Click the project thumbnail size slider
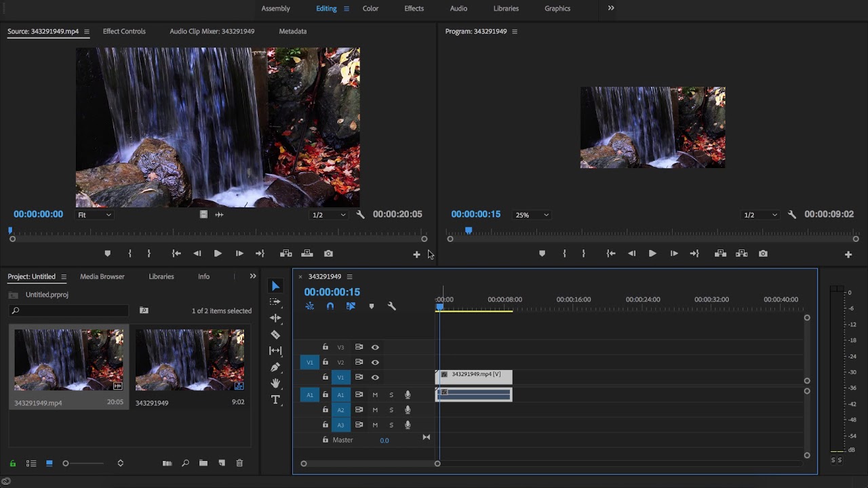This screenshot has width=868, height=488. pos(66,464)
